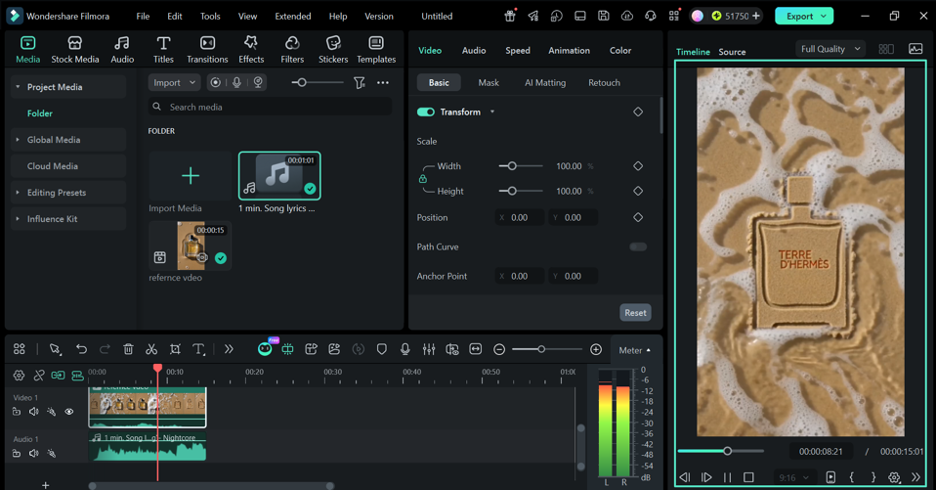Image resolution: width=936 pixels, height=490 pixels.
Task: Click the Reset button
Action: 635,313
